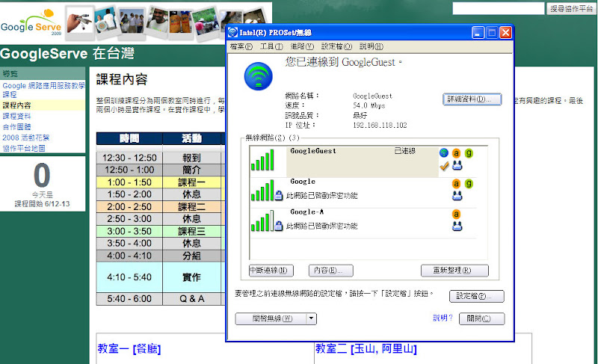Click signal bars icon for Google-A network

[262, 220]
